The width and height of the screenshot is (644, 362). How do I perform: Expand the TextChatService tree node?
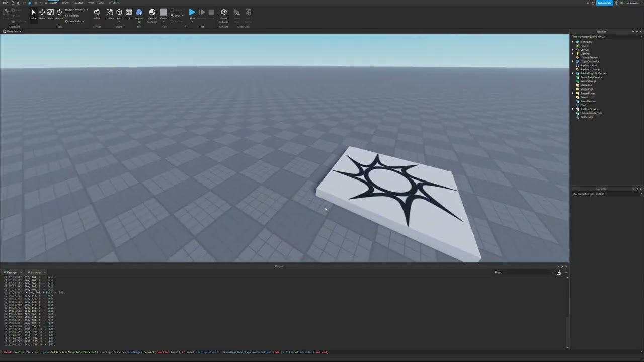click(573, 109)
